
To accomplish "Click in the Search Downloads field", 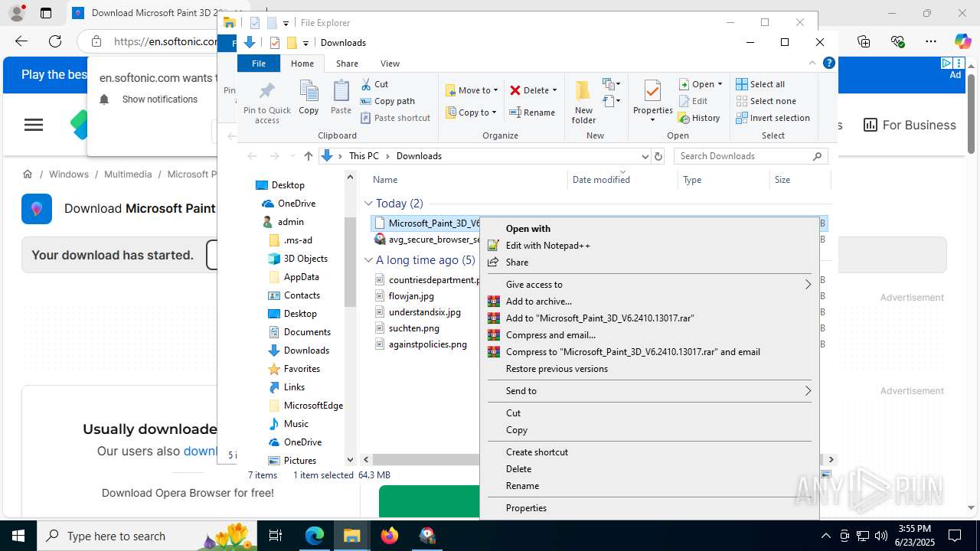I will pos(743,156).
